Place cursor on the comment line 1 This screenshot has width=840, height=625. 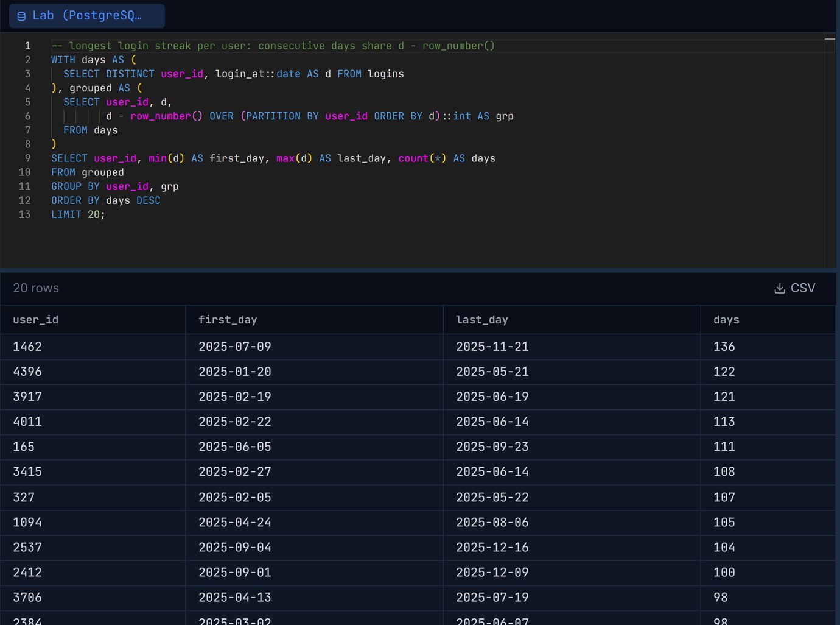[273, 46]
